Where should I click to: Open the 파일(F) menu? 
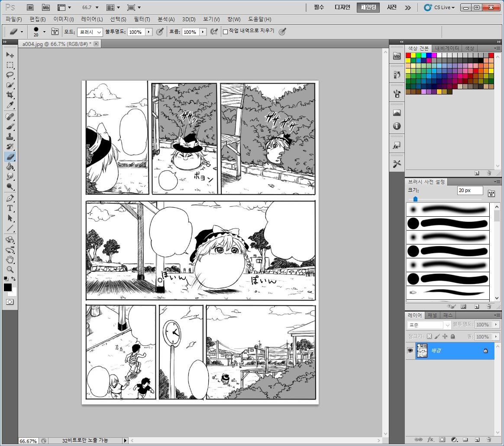(14, 20)
